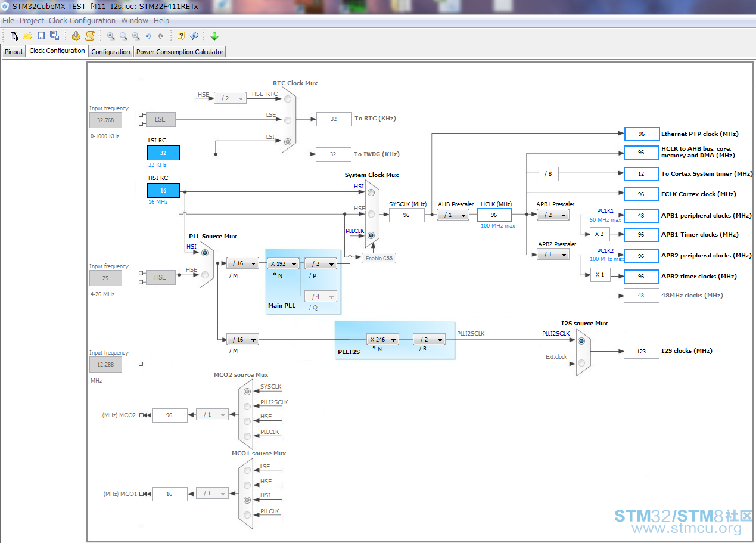This screenshot has height=543, width=756.
Task: Select HSE_RTC in RTC Clock Mux
Action: pos(288,99)
